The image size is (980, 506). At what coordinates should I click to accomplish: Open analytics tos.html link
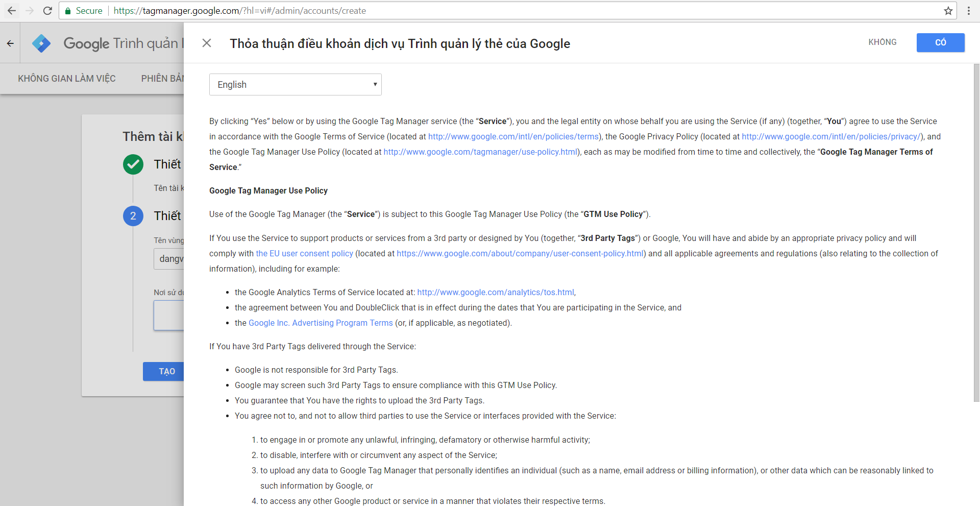496,292
